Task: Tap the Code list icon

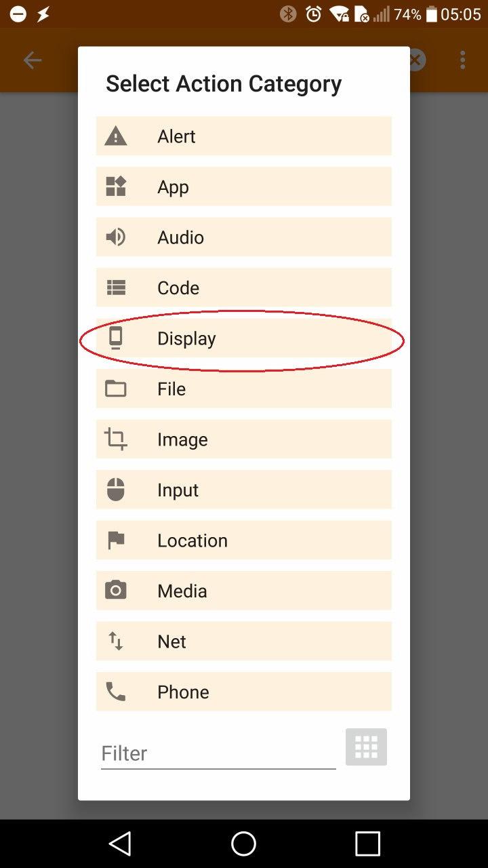Action: [x=116, y=288]
